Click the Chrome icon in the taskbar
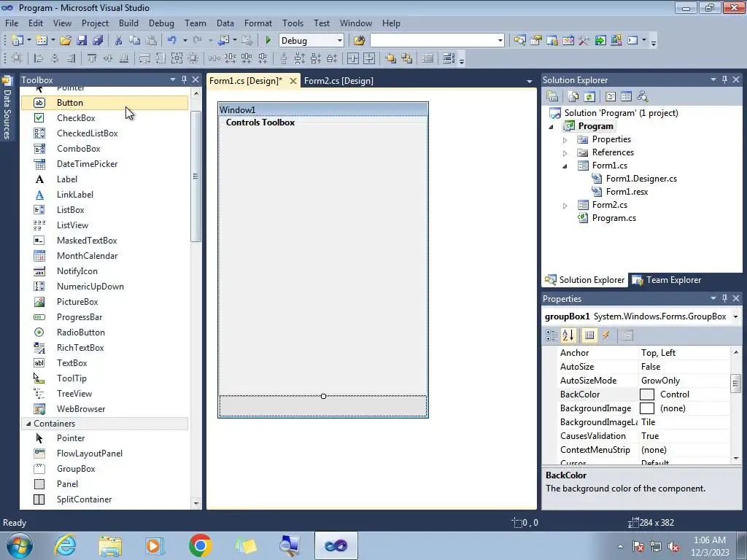 click(x=200, y=545)
